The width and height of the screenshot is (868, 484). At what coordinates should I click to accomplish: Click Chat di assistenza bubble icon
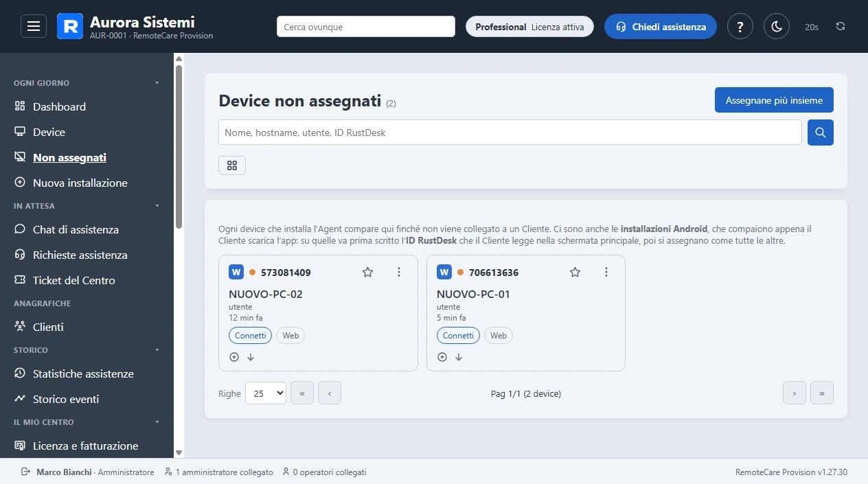point(20,229)
